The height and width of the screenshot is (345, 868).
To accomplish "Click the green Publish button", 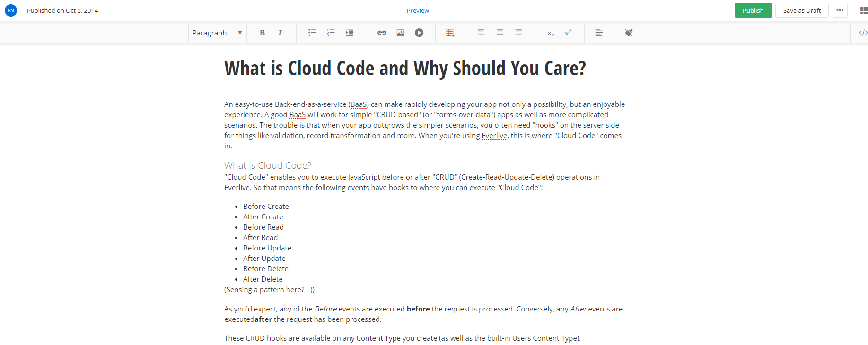I will click(753, 10).
